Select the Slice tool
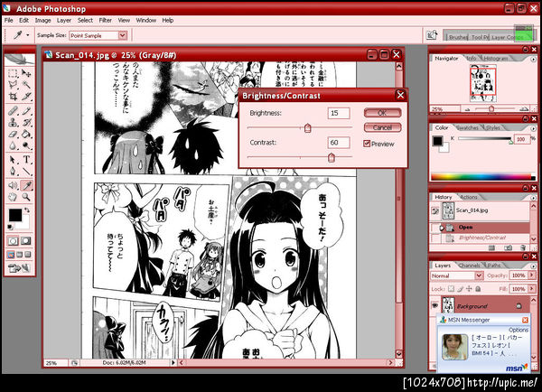This screenshot has width=542, height=392. point(26,96)
